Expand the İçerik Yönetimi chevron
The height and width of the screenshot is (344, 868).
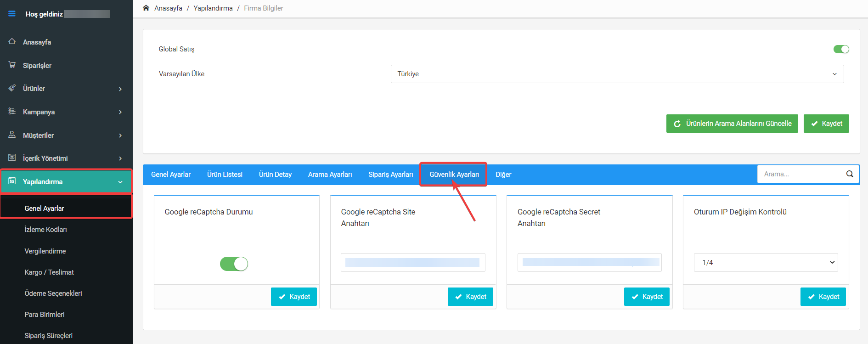pyautogui.click(x=120, y=158)
